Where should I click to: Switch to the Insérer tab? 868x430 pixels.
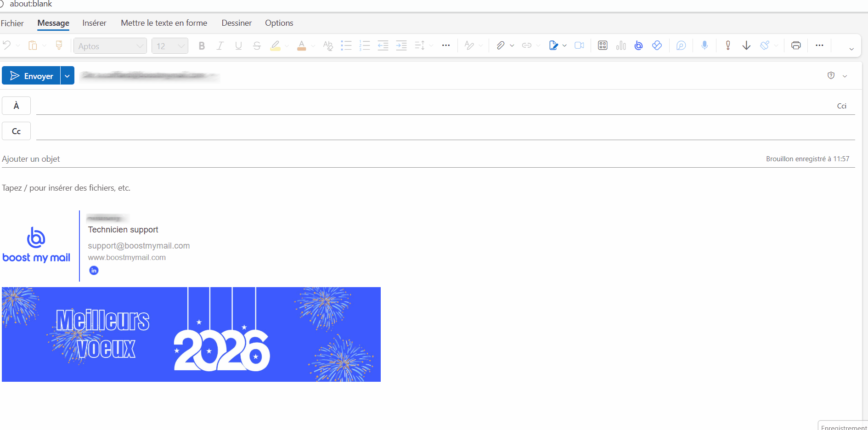(94, 23)
